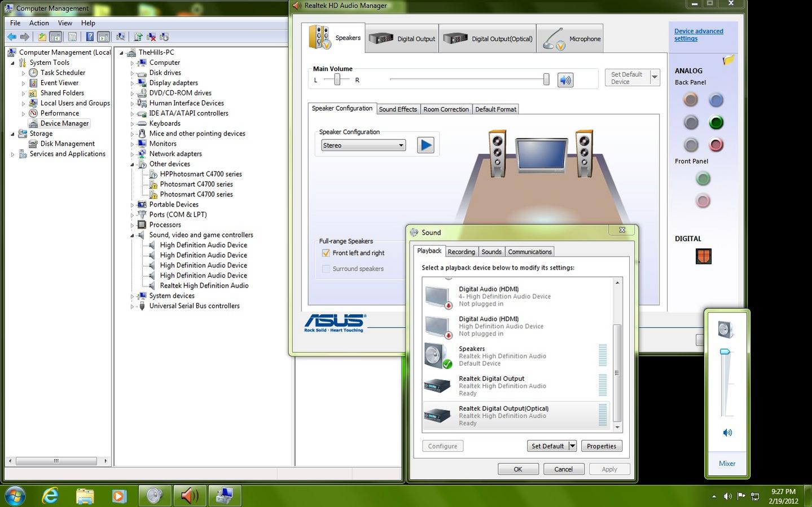812x507 pixels.
Task: Open the File menu in Computer Management
Action: [x=15, y=23]
